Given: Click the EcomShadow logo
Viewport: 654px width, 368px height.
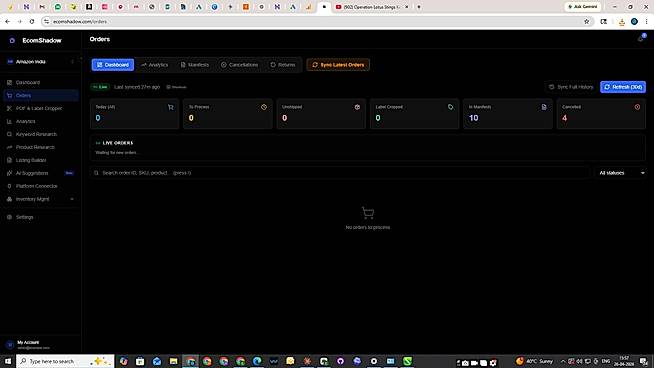Looking at the screenshot, I should tap(35, 40).
